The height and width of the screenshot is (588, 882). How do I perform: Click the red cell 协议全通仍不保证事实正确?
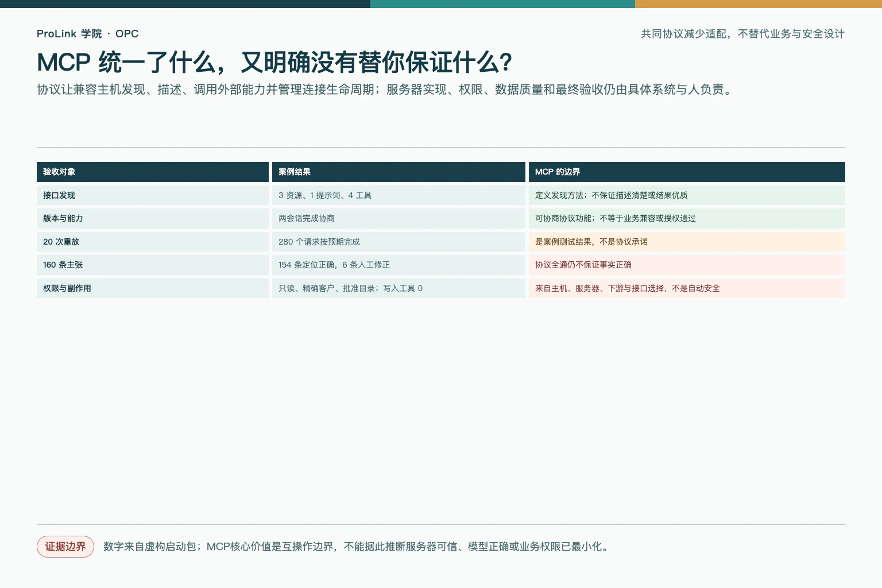tap(687, 265)
